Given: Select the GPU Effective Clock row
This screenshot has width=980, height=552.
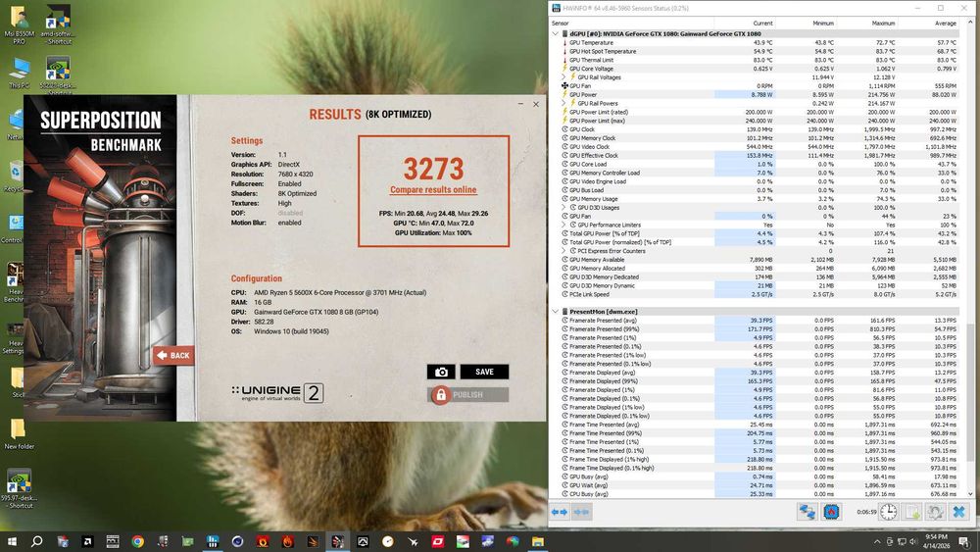Looking at the screenshot, I should 759,155.
